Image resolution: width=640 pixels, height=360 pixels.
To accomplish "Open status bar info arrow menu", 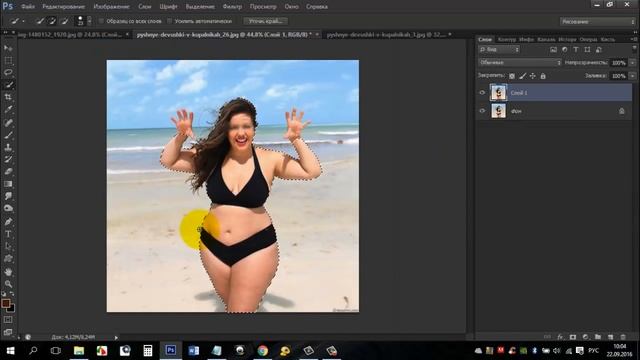I will (x=116, y=337).
